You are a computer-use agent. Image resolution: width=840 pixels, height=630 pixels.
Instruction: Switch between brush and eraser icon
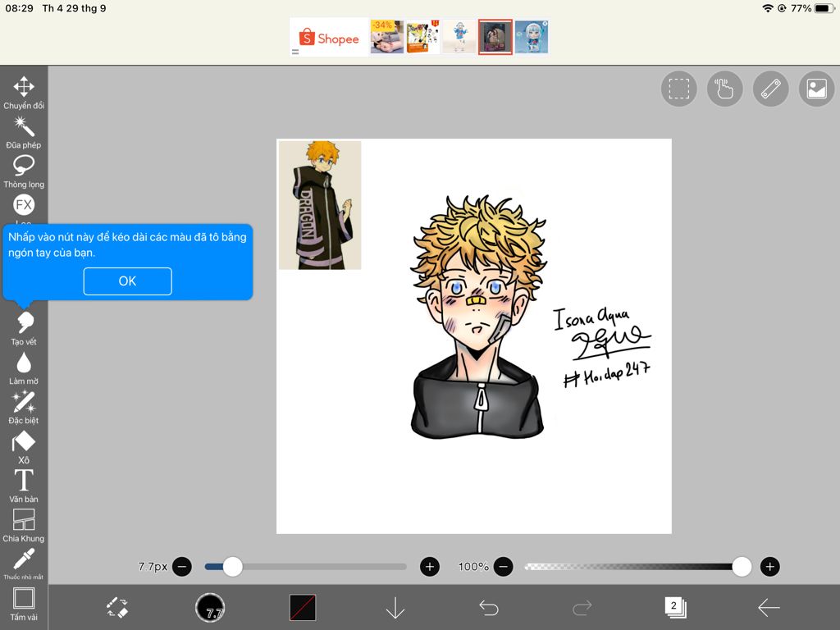click(116, 608)
